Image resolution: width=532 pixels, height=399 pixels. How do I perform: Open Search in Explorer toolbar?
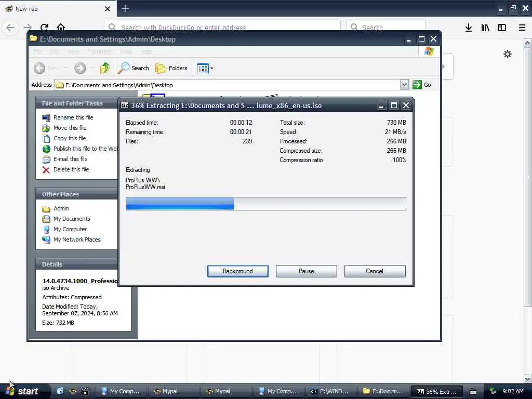(134, 68)
